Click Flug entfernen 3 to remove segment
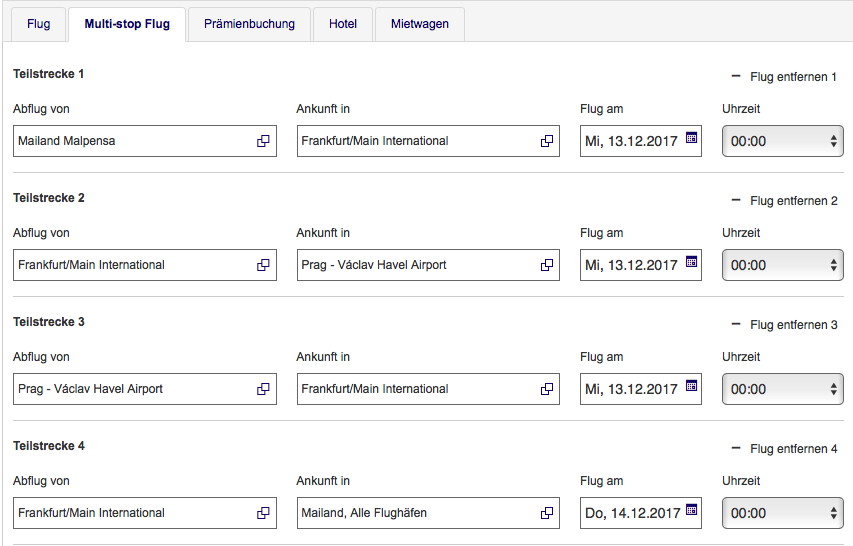The width and height of the screenshot is (853, 546). point(784,325)
